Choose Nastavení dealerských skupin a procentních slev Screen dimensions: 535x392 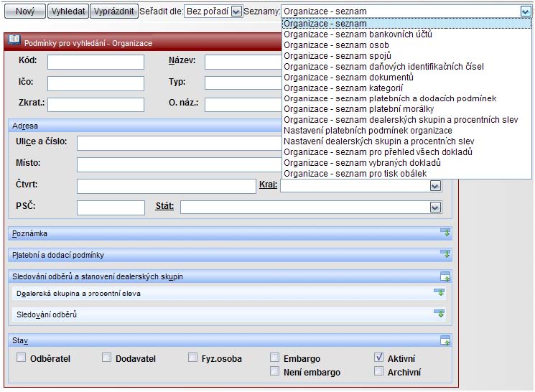(406, 141)
